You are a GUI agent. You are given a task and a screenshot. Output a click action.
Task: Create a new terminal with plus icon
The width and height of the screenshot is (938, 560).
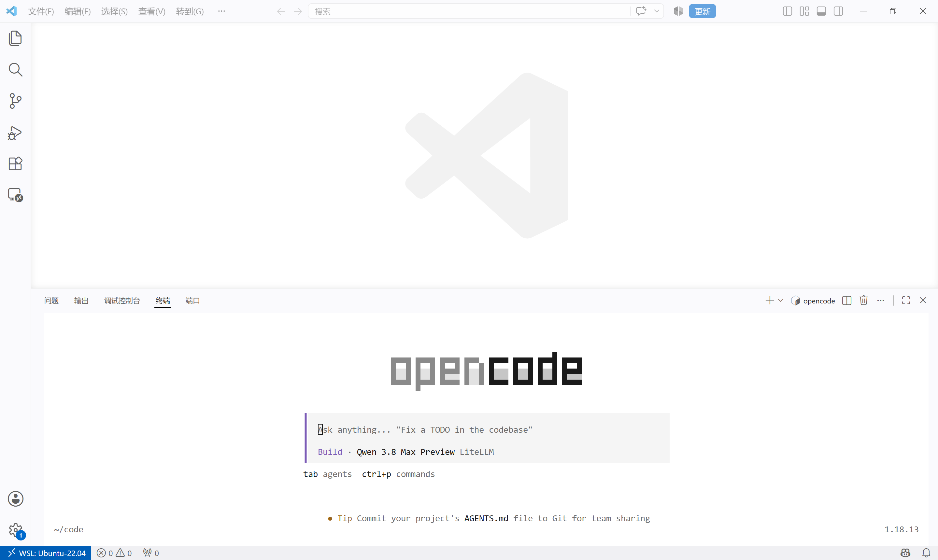[x=770, y=301]
